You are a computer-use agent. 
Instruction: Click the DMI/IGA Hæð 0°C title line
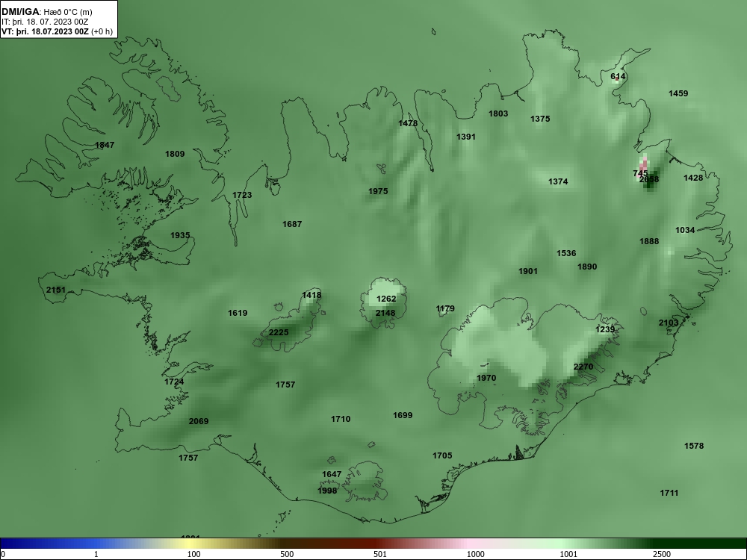(x=46, y=12)
